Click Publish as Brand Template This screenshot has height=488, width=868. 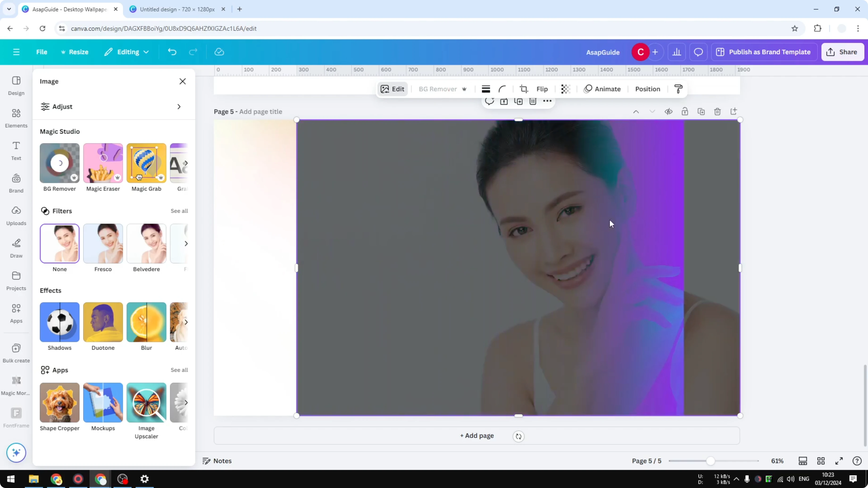pyautogui.click(x=764, y=52)
